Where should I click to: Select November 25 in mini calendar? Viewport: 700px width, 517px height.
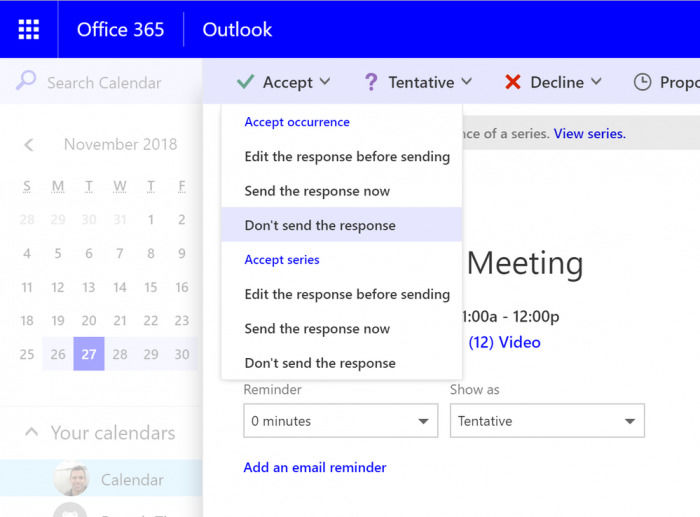(27, 354)
